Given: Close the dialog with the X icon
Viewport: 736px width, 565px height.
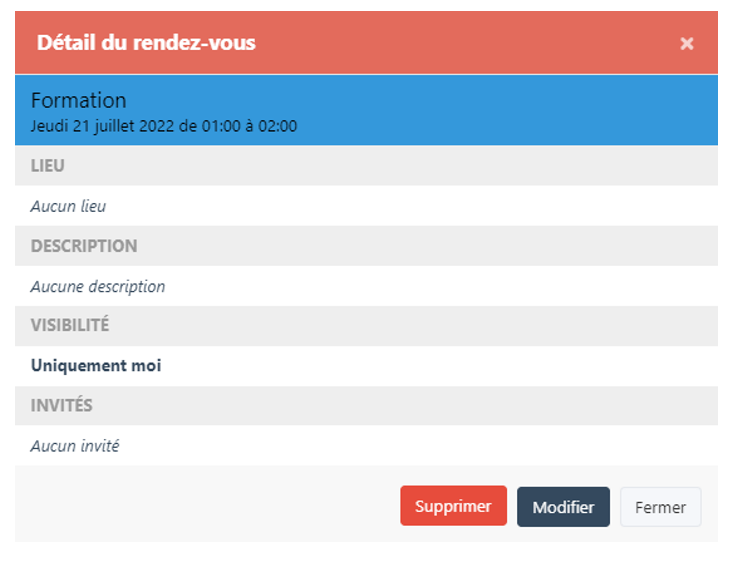Looking at the screenshot, I should pos(687,43).
